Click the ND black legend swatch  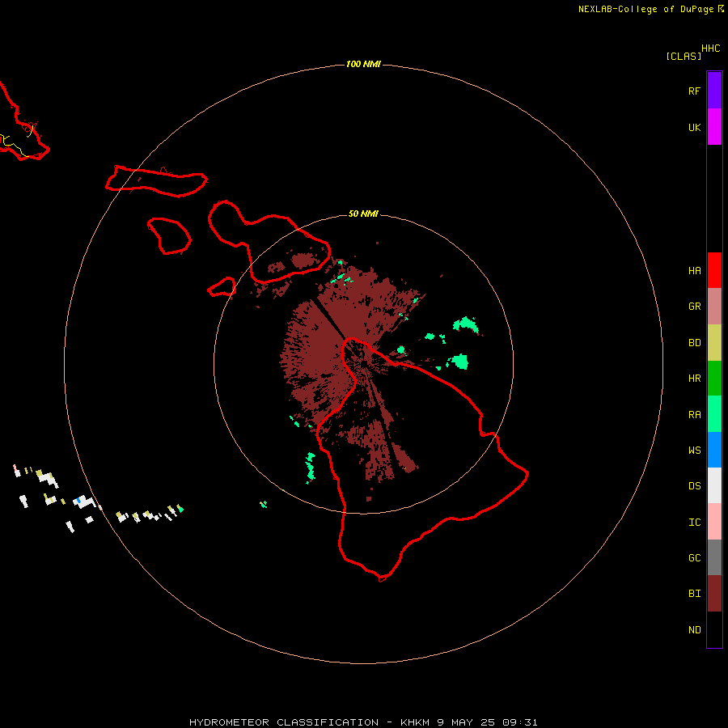click(714, 629)
